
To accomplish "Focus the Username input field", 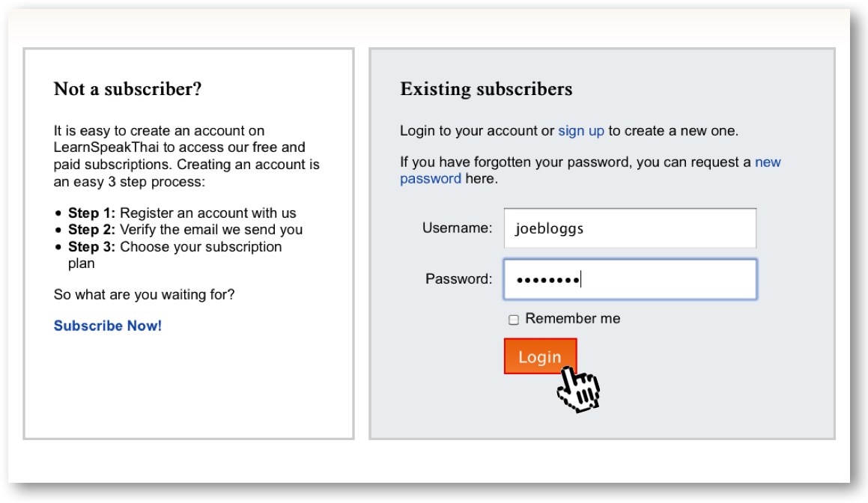I will [x=630, y=228].
